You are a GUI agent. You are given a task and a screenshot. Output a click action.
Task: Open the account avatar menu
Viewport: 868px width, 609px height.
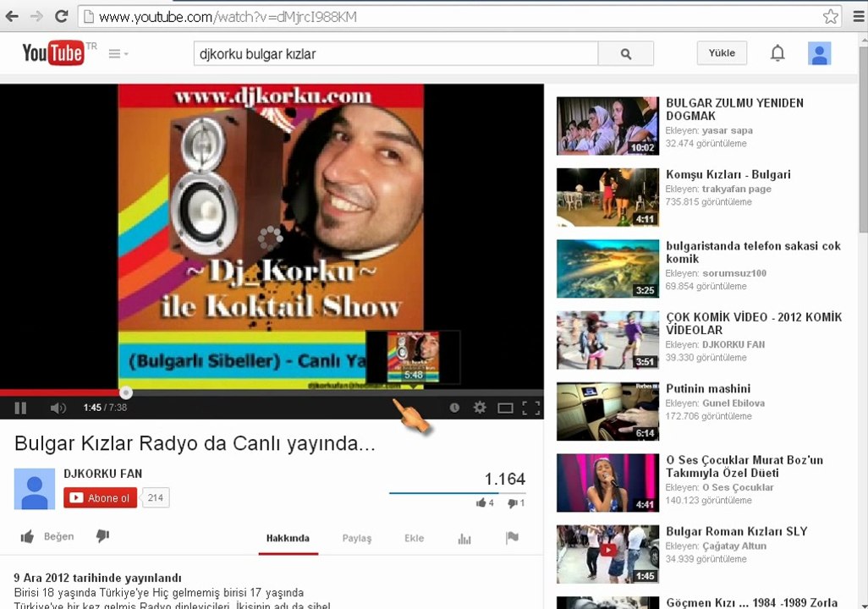pyautogui.click(x=819, y=53)
